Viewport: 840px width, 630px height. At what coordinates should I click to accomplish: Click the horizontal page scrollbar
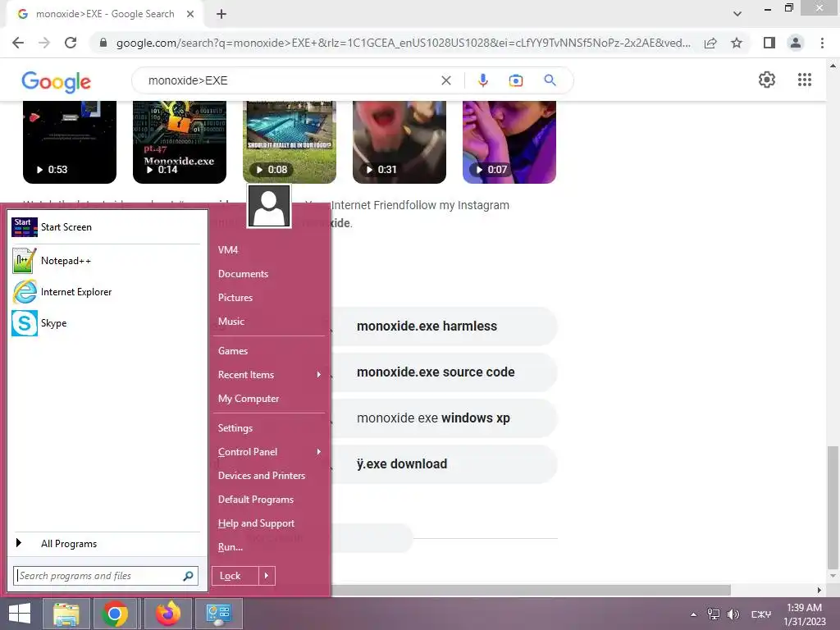[531, 590]
